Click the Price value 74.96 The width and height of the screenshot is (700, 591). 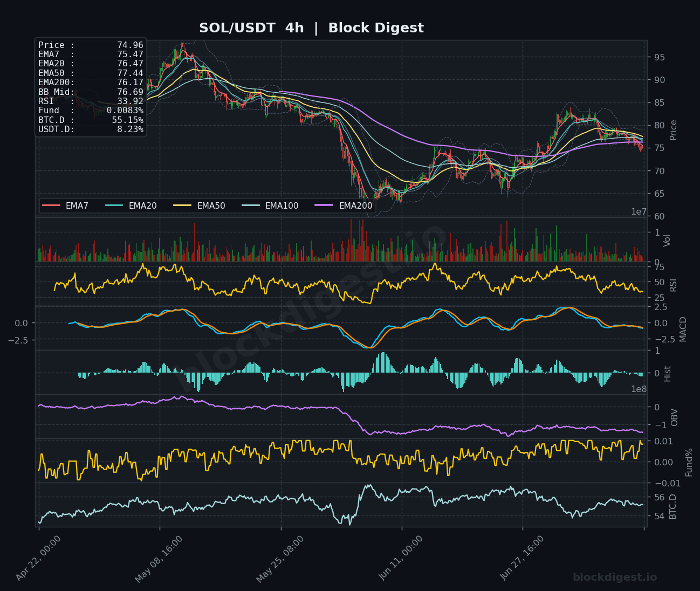[130, 45]
